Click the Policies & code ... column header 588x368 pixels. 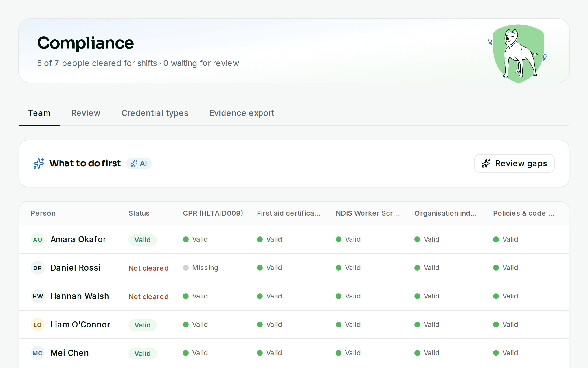(x=523, y=213)
